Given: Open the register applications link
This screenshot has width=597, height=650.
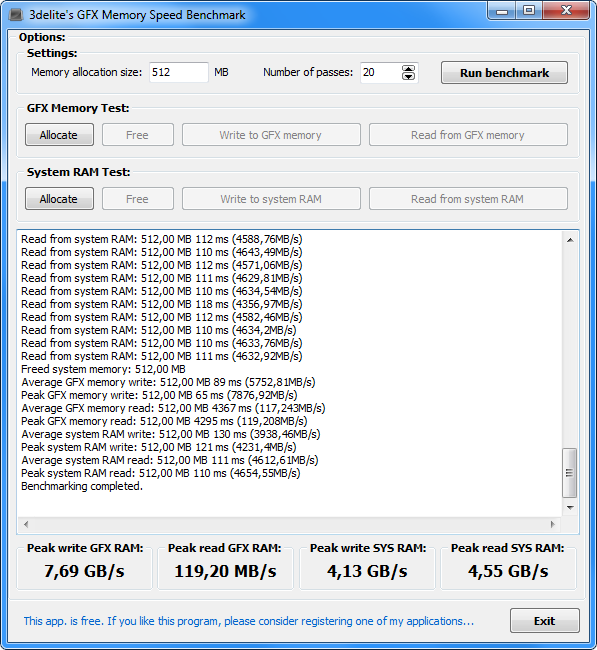Looking at the screenshot, I should (249, 621).
